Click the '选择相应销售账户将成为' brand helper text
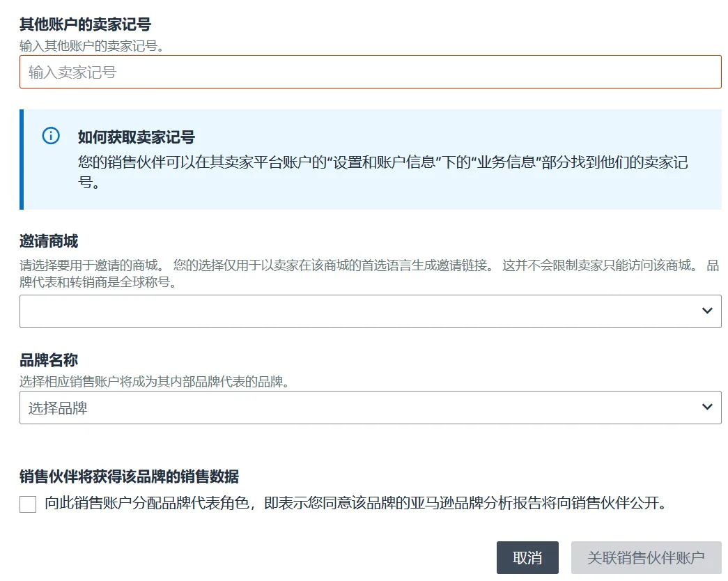 click(x=154, y=382)
